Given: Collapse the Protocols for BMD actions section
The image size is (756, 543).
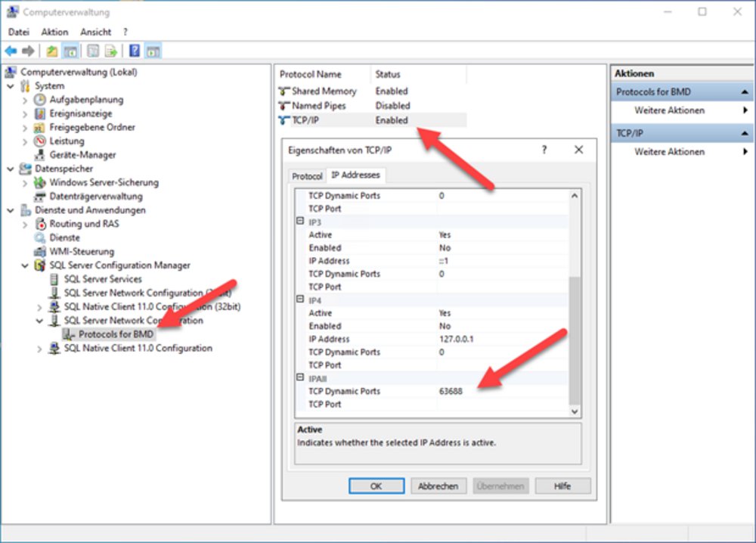Looking at the screenshot, I should click(745, 92).
